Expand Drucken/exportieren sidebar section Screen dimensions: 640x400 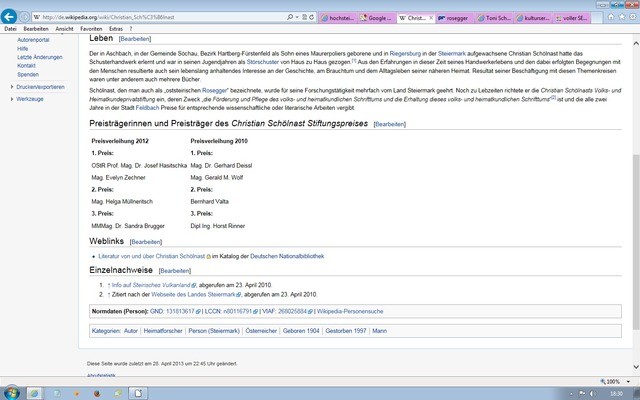(x=40, y=87)
